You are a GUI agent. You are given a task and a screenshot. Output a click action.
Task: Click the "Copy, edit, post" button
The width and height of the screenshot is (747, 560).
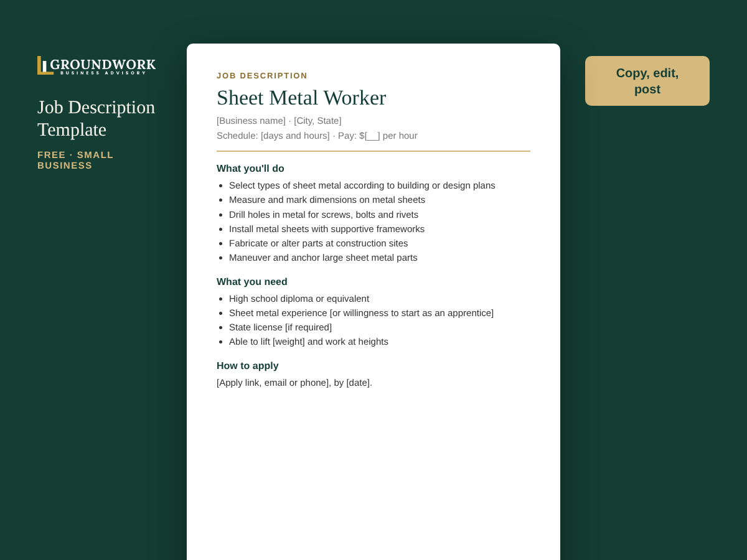pyautogui.click(x=647, y=81)
